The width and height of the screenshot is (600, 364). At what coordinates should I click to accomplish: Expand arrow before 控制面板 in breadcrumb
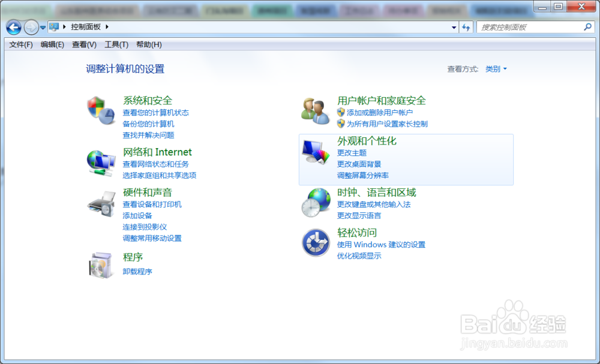(64, 27)
